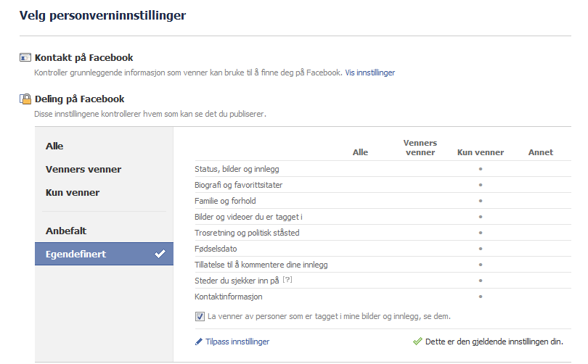Open the Tilpass innstillinger link

coord(237,342)
